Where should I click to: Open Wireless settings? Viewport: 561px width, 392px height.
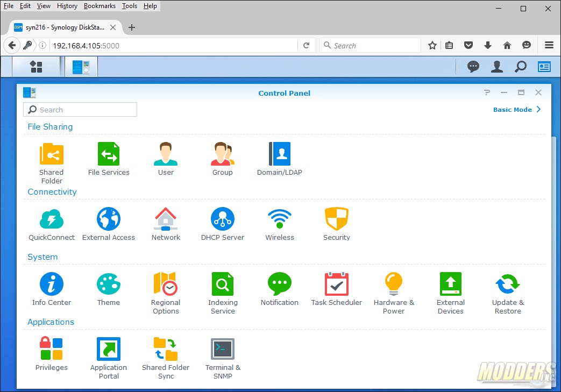click(280, 224)
